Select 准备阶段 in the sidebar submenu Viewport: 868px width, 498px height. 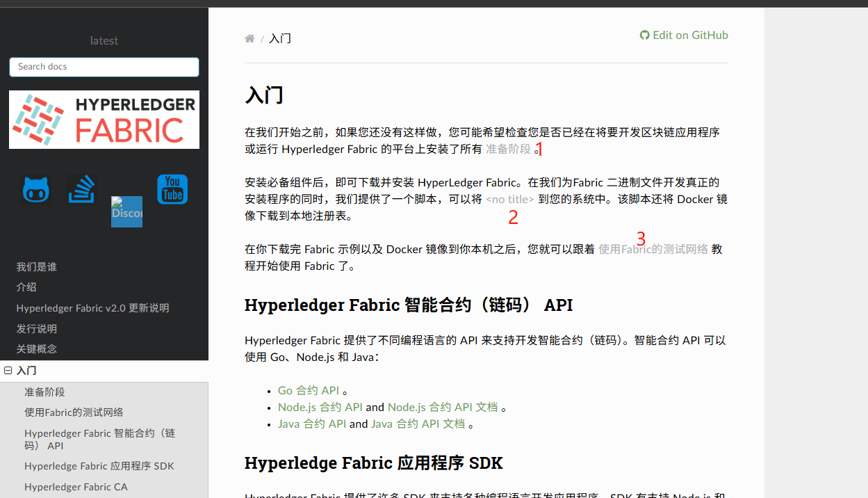click(44, 392)
